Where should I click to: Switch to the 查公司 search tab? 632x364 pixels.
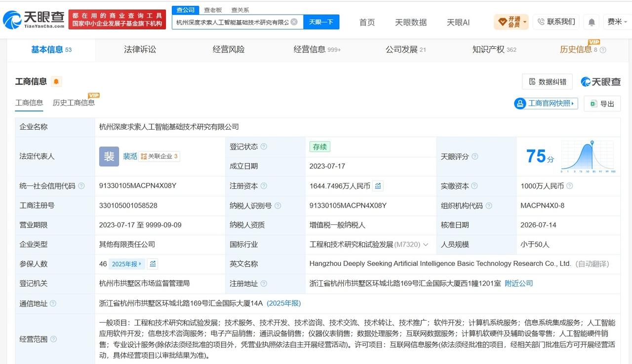click(x=185, y=10)
